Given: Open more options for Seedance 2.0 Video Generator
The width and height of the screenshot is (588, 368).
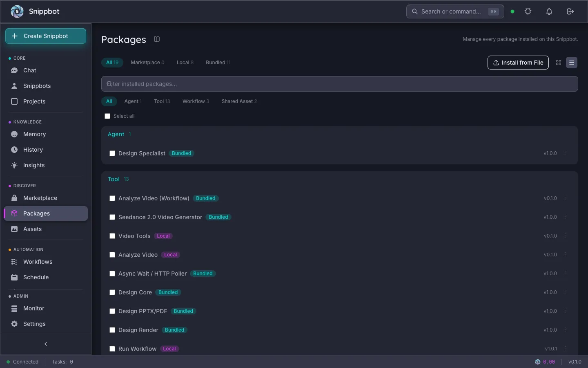Looking at the screenshot, I should (x=565, y=217).
